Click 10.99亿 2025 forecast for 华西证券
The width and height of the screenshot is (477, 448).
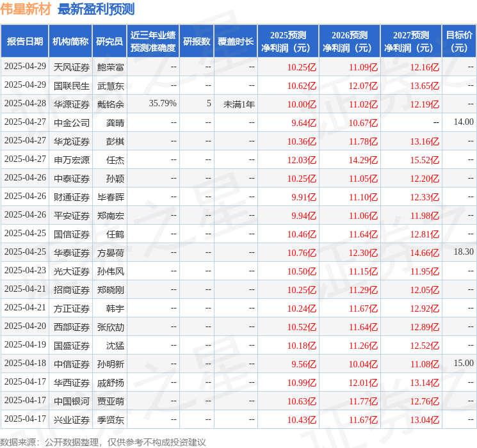302,383
